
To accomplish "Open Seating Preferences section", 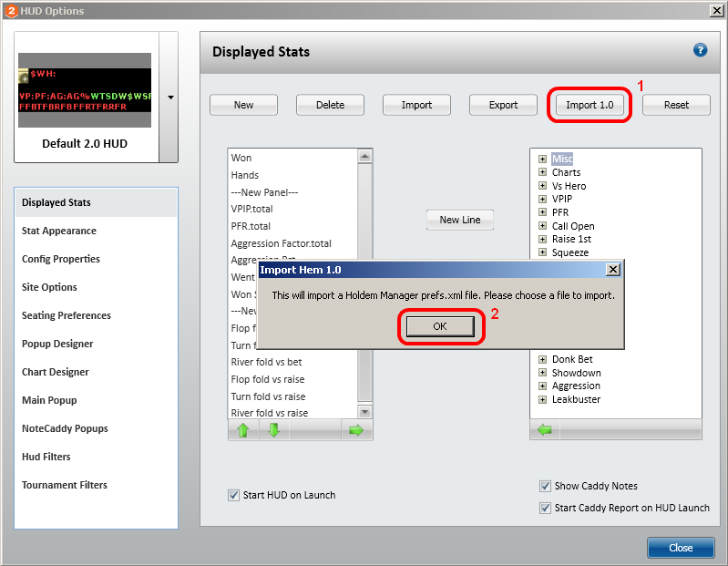I will (x=96, y=315).
